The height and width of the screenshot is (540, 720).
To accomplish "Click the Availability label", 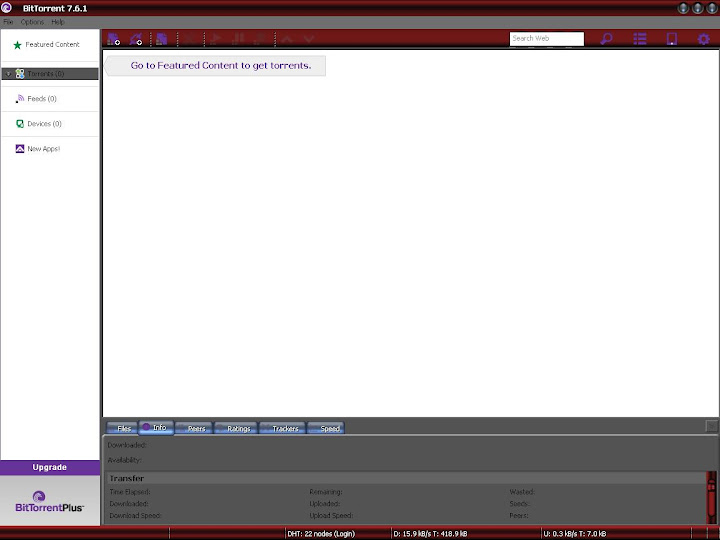I will point(124,460).
